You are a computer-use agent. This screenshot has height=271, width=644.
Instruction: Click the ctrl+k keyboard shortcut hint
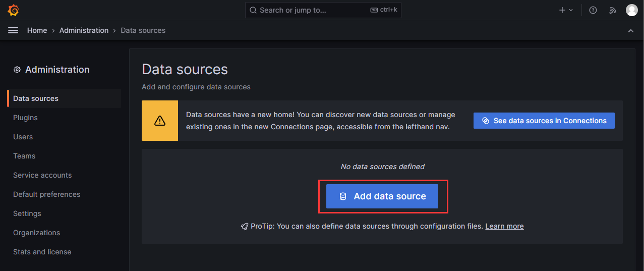(383, 10)
